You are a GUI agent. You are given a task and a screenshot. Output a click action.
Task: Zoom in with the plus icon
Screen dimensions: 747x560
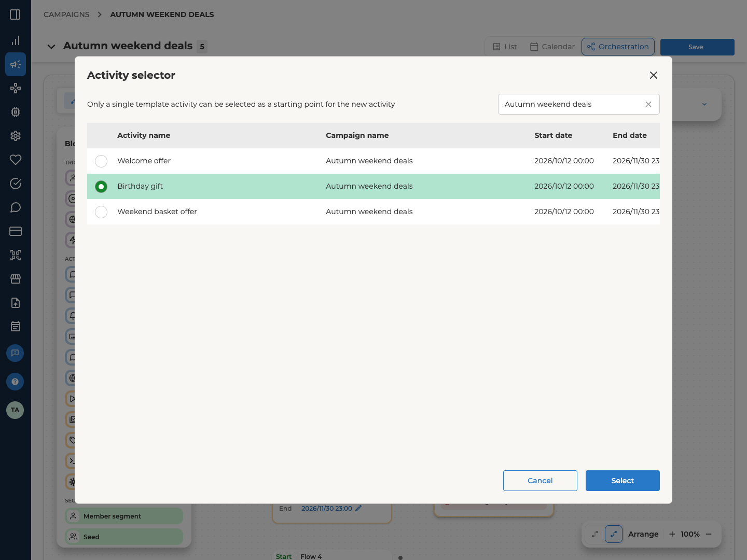point(672,534)
